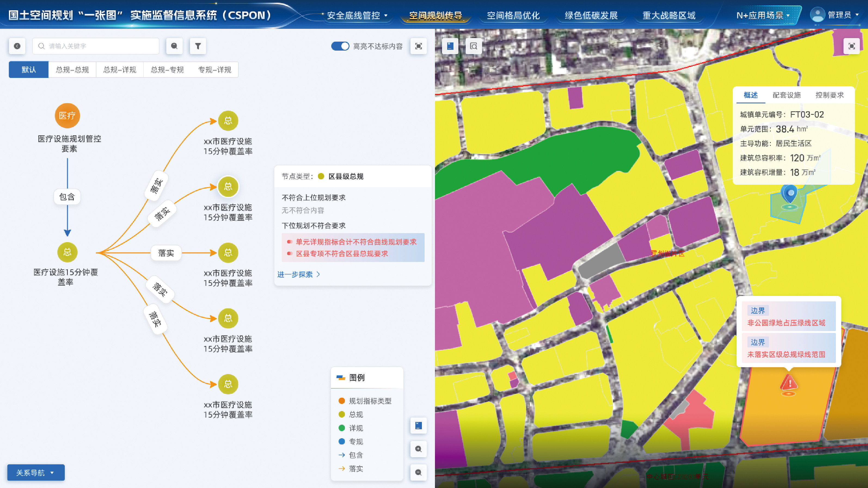Zoom in on the relationship graph
The width and height of the screenshot is (868, 488).
click(x=419, y=449)
